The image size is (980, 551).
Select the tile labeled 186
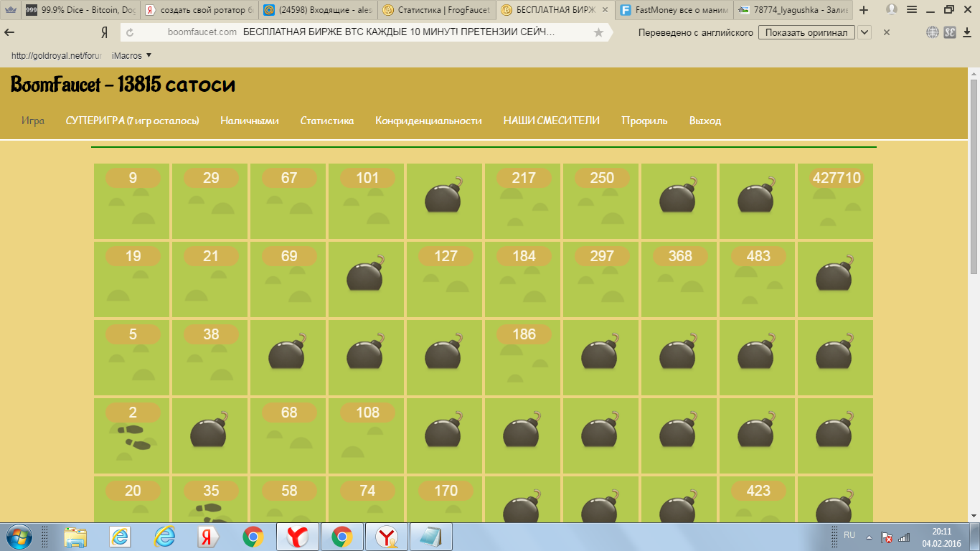pos(523,358)
